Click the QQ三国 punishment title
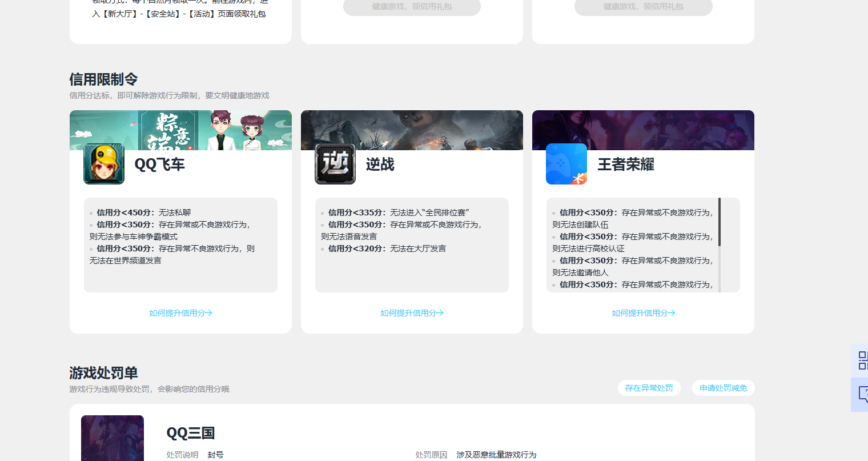 pyautogui.click(x=191, y=433)
